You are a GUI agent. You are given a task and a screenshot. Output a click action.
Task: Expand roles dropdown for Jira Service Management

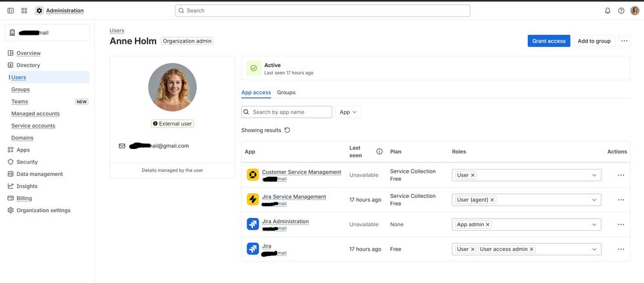tap(594, 200)
